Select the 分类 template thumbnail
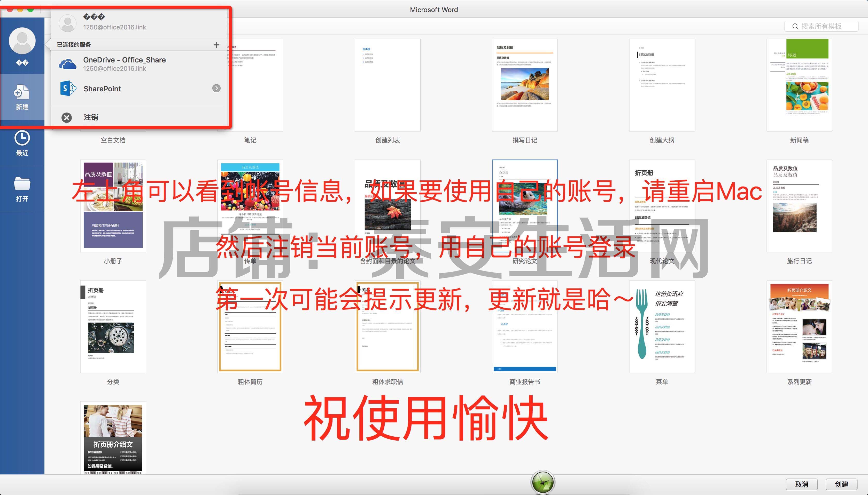The width and height of the screenshot is (868, 495). (x=113, y=326)
